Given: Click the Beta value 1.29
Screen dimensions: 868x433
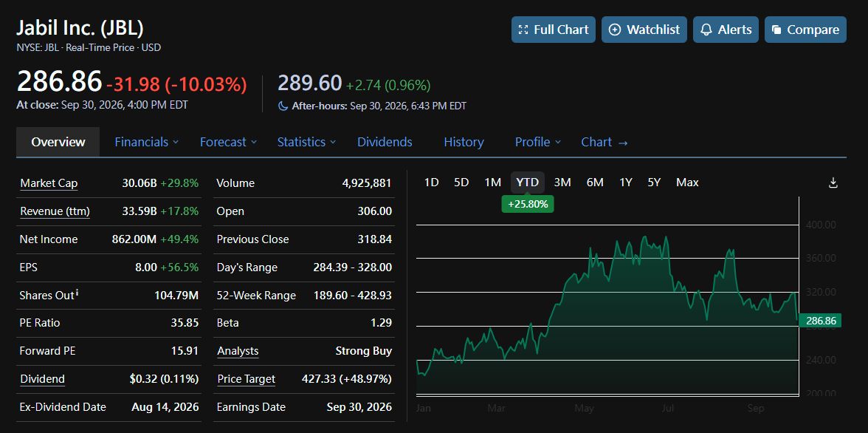Looking at the screenshot, I should (x=382, y=323).
